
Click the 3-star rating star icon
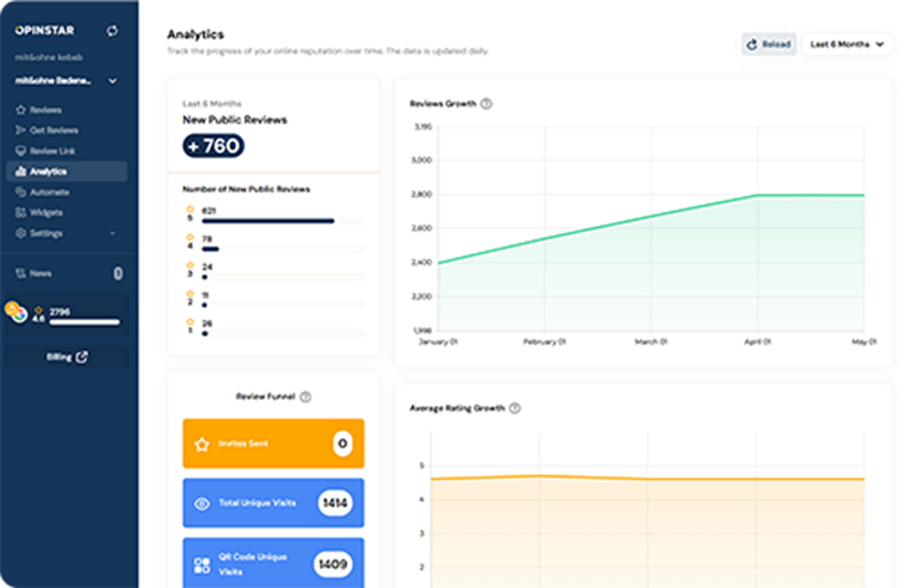point(190,265)
